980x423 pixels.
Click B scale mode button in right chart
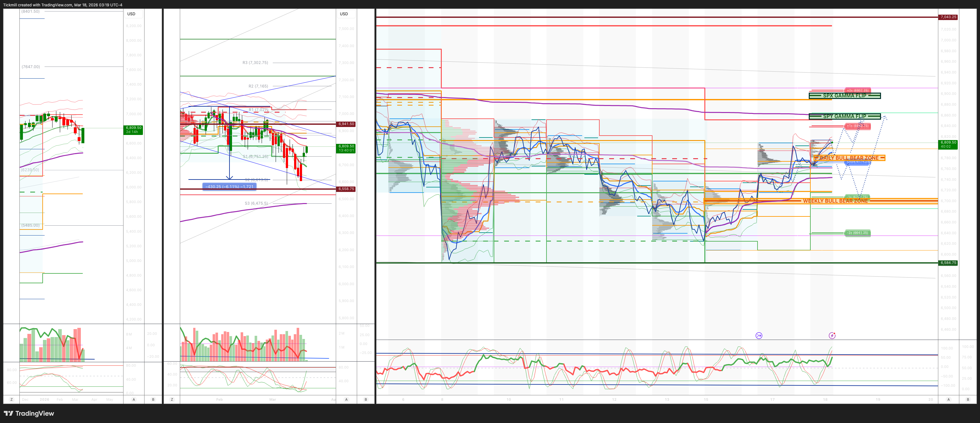pos(968,399)
